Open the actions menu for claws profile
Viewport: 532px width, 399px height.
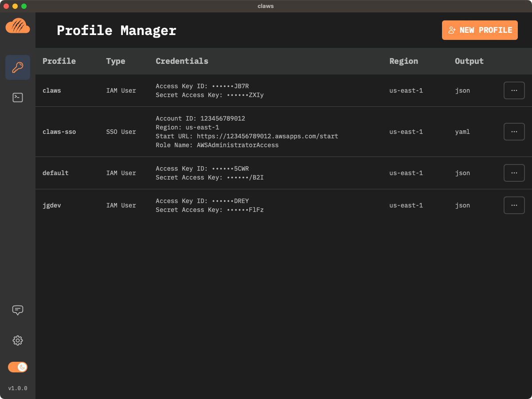pos(514,90)
